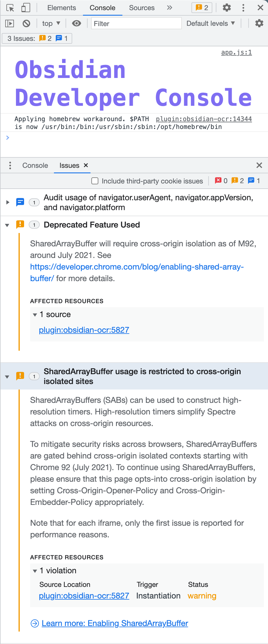Image resolution: width=268 pixels, height=644 pixels.
Task: Clear the console messages
Action: tap(26, 23)
